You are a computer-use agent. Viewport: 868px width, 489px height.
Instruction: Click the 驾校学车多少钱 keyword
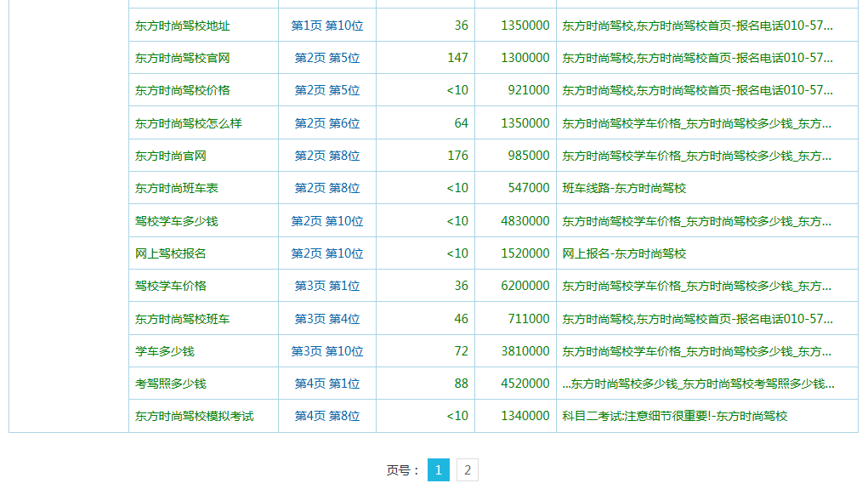176,221
